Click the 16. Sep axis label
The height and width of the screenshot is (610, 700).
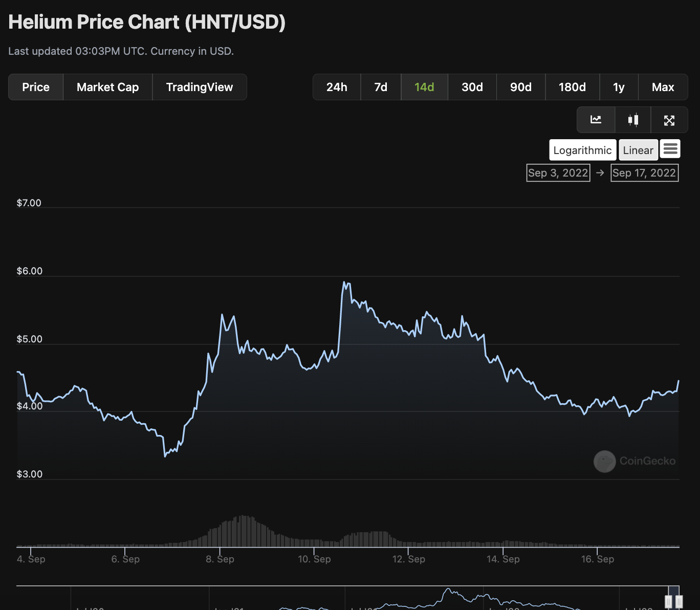(598, 559)
